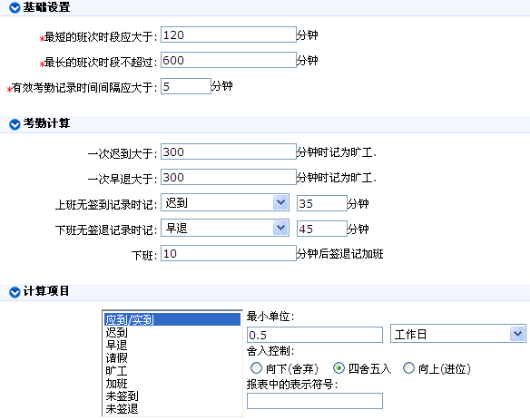The width and height of the screenshot is (530, 420).
Task: Select 向下(舍弃) rounding radio button
Action: click(256, 368)
